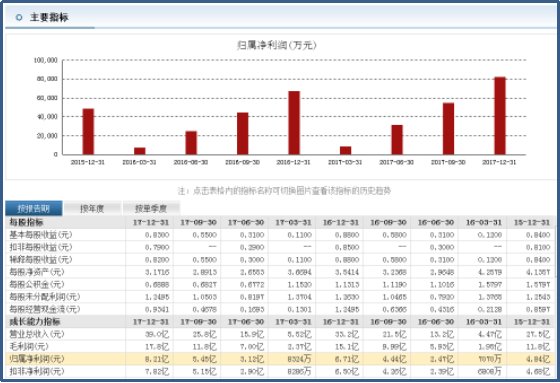
Task: Click the 稀释每股收益(元) indicator name
Action: (x=41, y=260)
